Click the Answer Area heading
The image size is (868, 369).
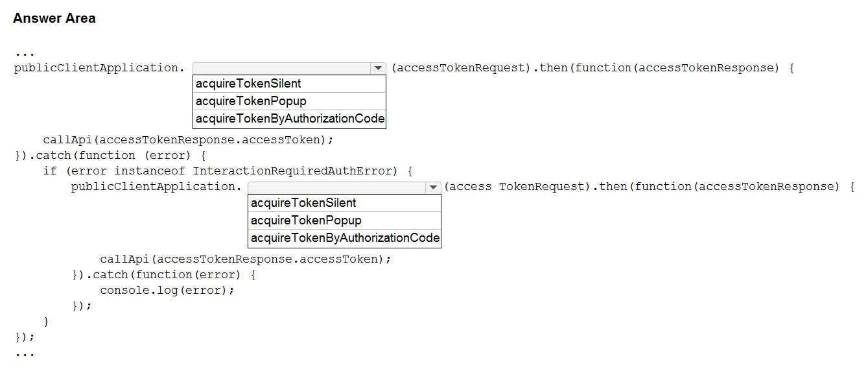click(54, 18)
